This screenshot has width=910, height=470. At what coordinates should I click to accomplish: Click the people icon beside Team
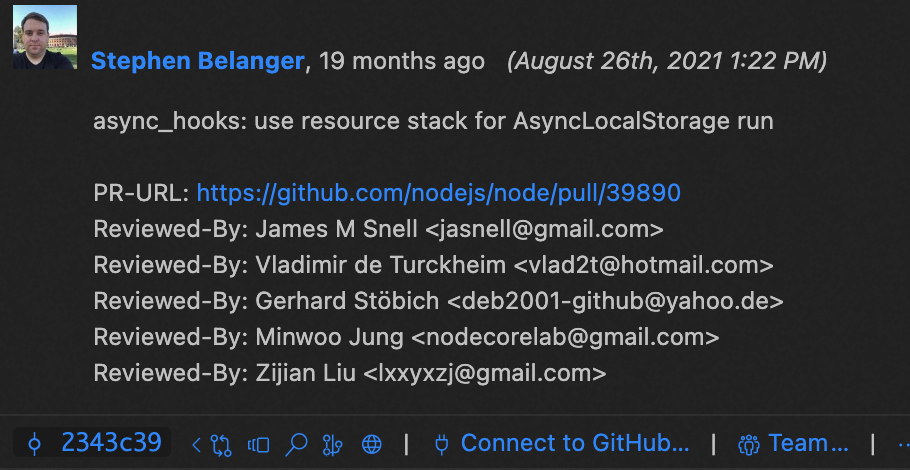(749, 445)
